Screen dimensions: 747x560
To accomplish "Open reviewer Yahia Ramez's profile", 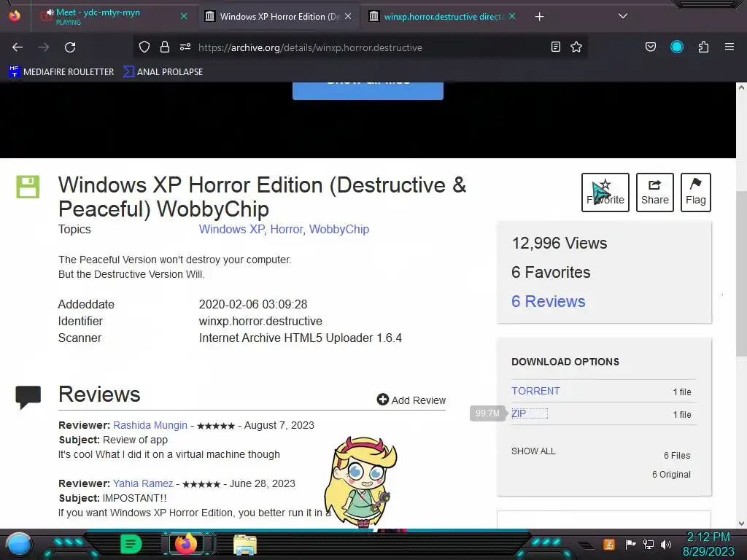I will pos(143,483).
